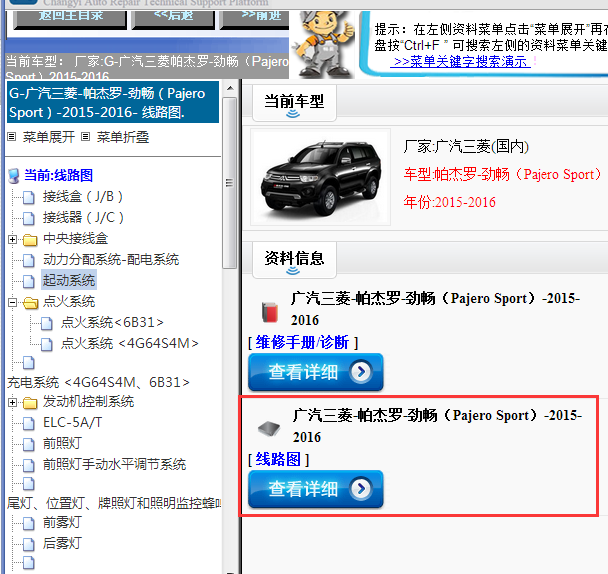The width and height of the screenshot is (608, 574).
Task: Open 接线盒 (J/B) tree item
Action: coord(83,197)
